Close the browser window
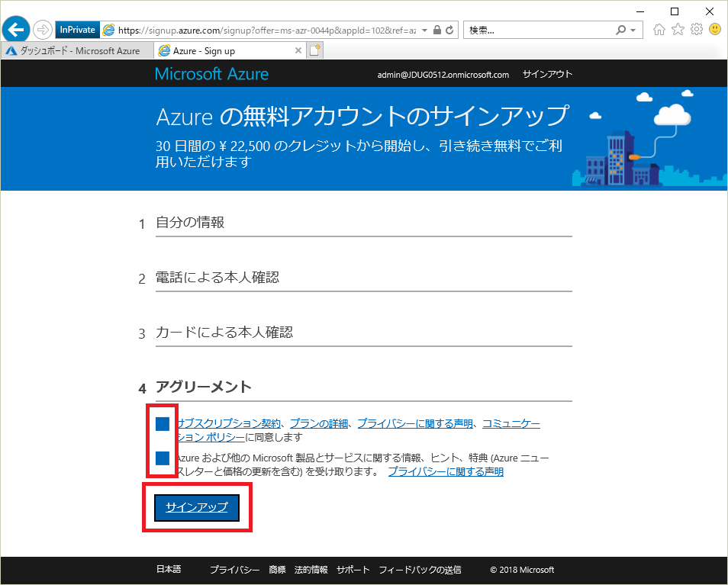The width and height of the screenshot is (728, 585). pos(710,11)
